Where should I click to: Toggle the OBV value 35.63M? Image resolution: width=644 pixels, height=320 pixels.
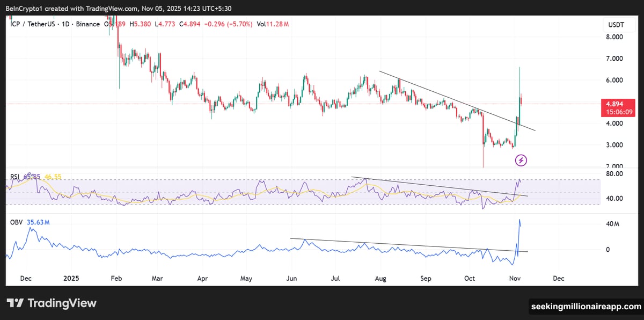pyautogui.click(x=38, y=221)
